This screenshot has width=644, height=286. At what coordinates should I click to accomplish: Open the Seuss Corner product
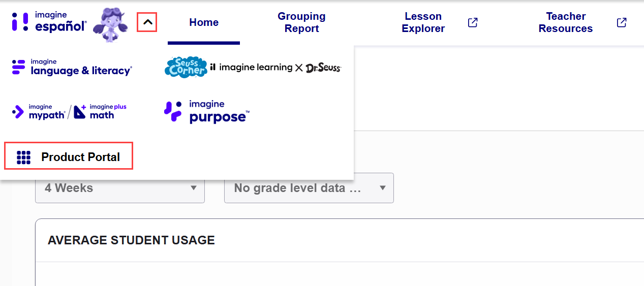point(186,67)
